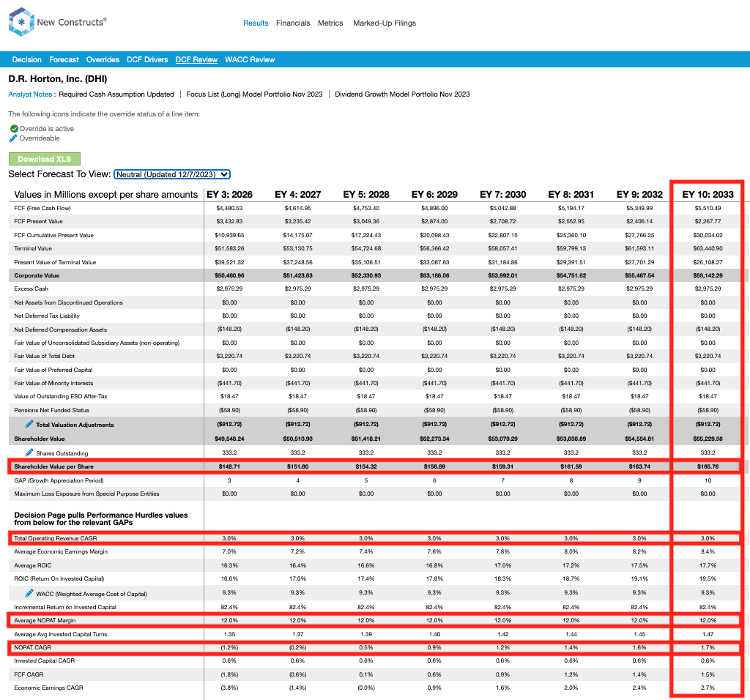Screen dimensions: 750x700
Task: Click the NOPAT CAGR row label
Action: [32, 647]
